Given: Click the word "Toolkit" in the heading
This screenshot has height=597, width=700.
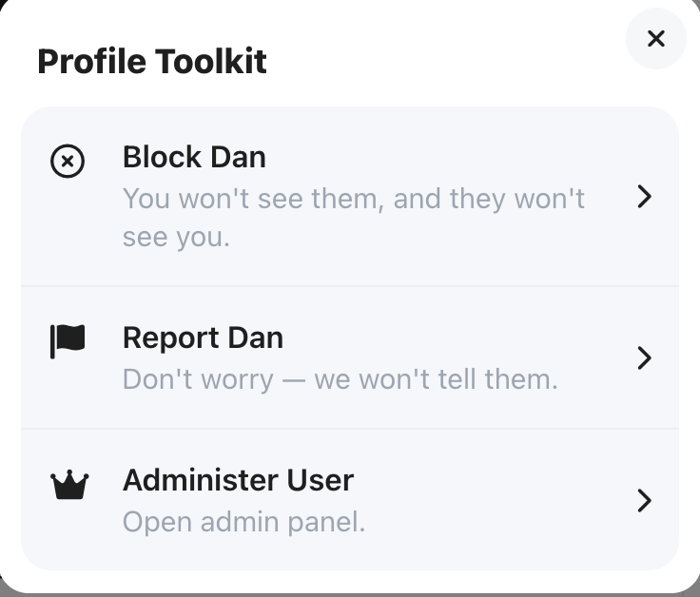Looking at the screenshot, I should 211,61.
